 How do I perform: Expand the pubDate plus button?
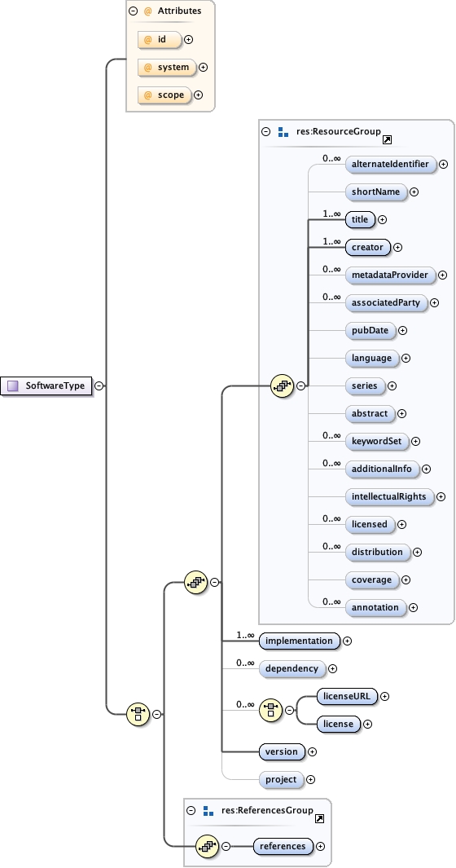[403, 330]
